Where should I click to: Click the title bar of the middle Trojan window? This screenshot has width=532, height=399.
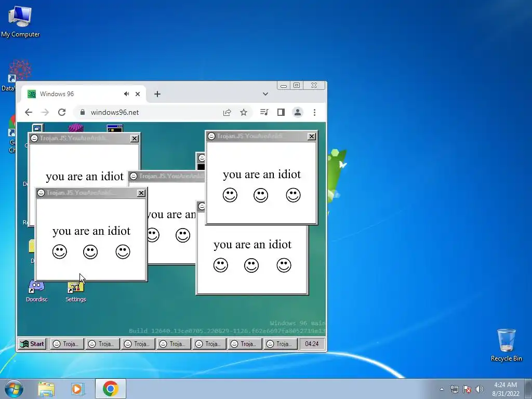(x=166, y=176)
